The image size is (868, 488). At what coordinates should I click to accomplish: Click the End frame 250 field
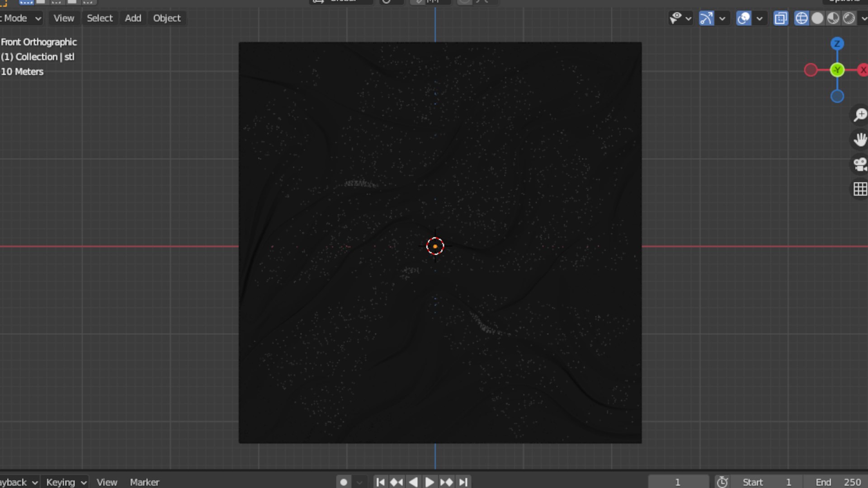pyautogui.click(x=839, y=482)
